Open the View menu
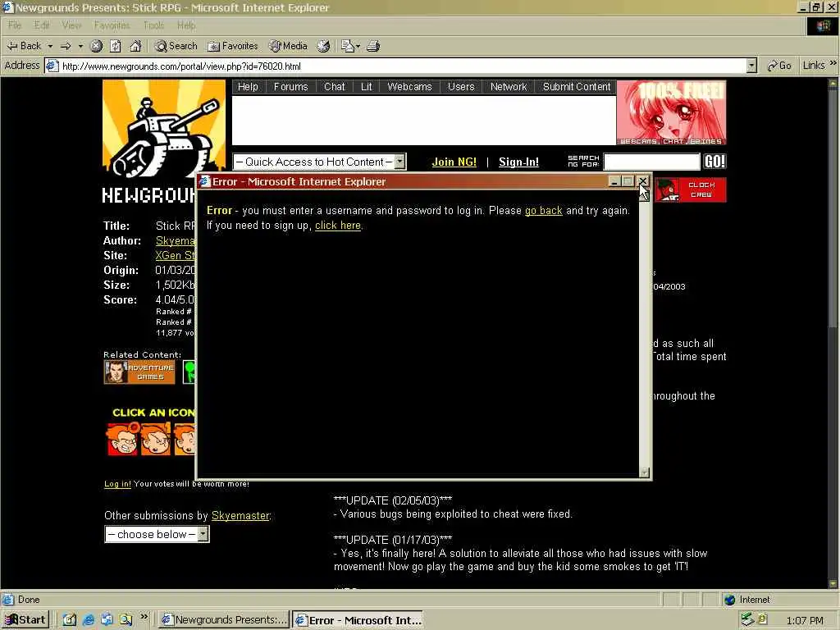This screenshot has height=630, width=840. [x=71, y=25]
